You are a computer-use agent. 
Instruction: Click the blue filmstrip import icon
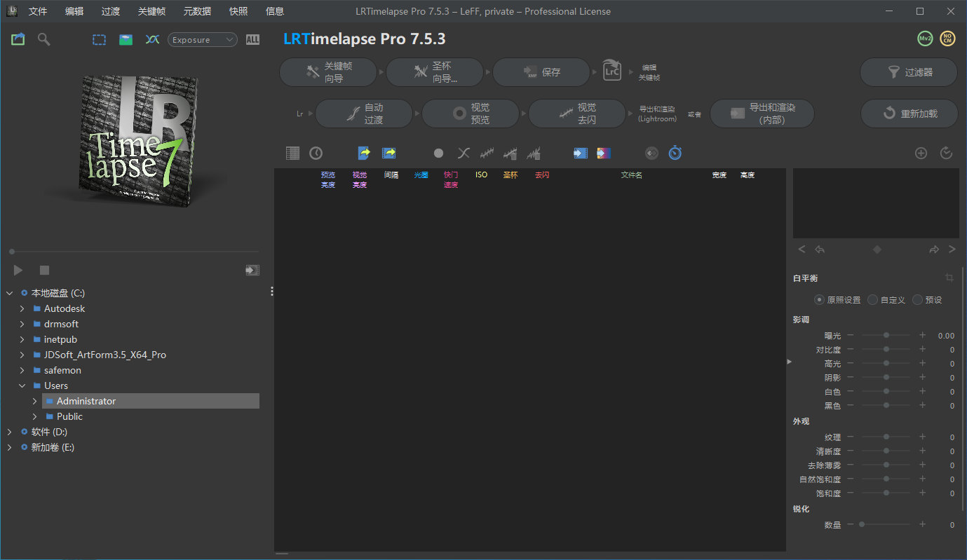click(581, 153)
